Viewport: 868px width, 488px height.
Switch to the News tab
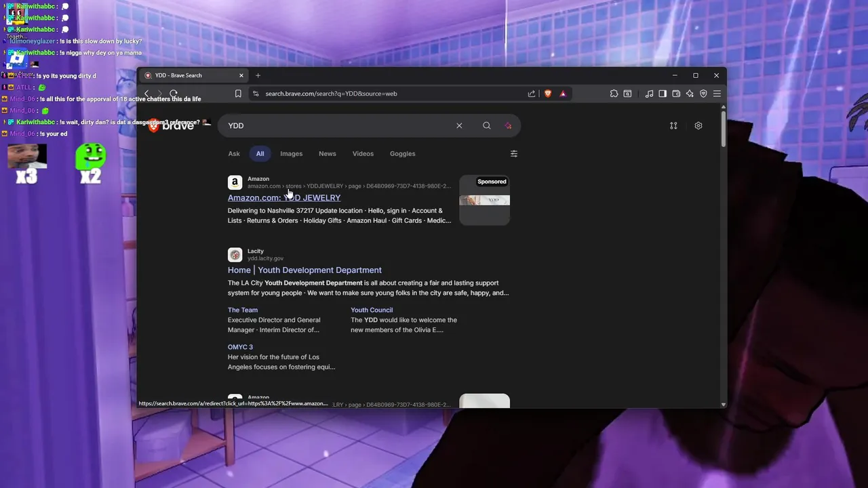328,154
